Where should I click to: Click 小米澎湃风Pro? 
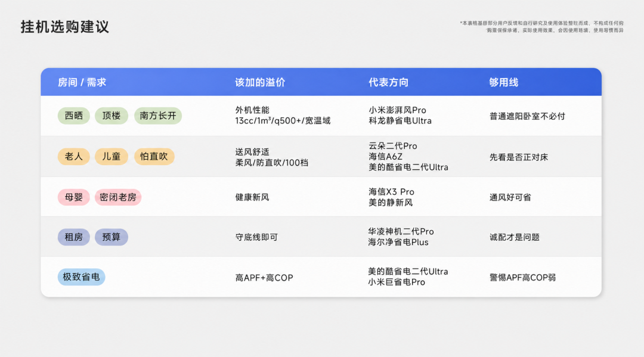(397, 110)
